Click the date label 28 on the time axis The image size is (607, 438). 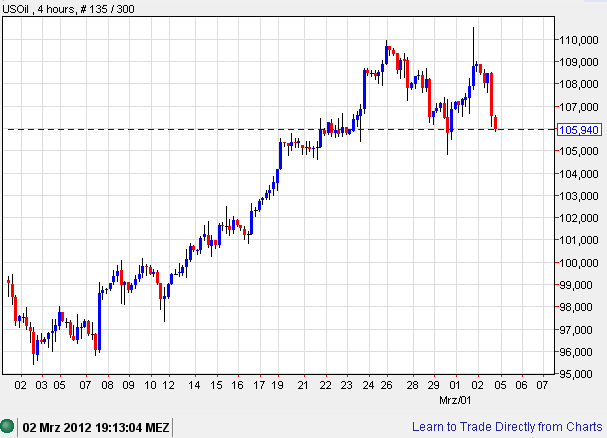point(413,385)
